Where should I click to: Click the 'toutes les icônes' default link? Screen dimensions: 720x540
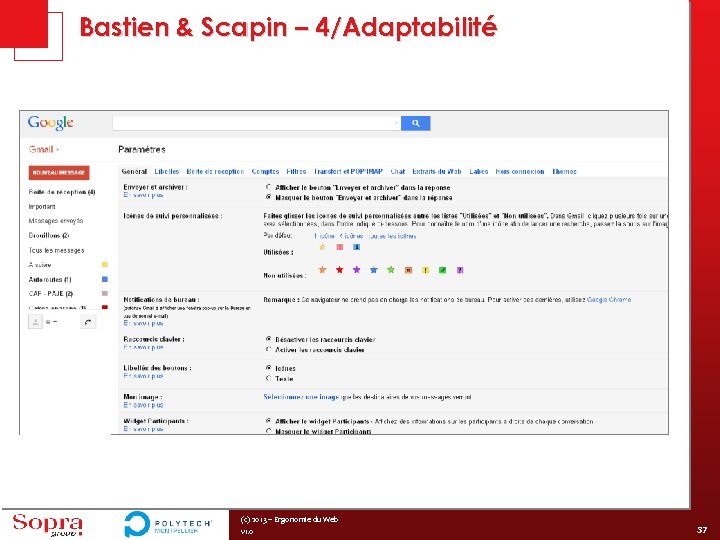(x=393, y=236)
